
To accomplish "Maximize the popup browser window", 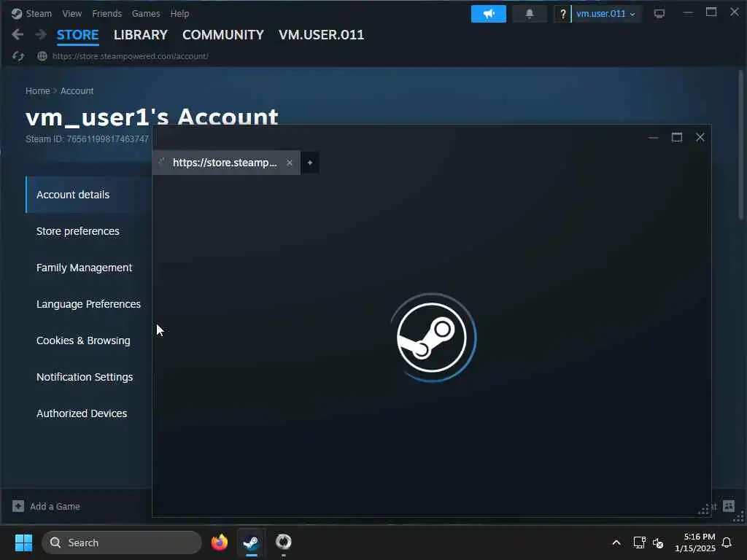I will coord(676,138).
